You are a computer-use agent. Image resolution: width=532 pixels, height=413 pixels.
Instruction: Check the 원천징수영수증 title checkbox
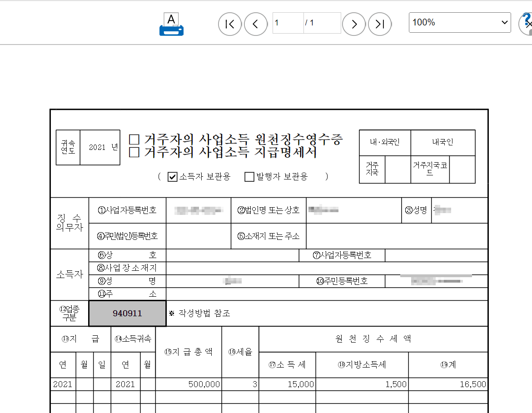coord(135,140)
